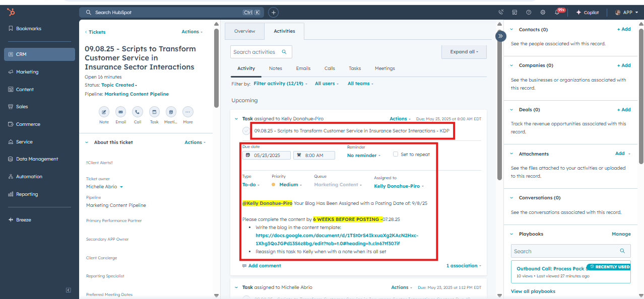The height and width of the screenshot is (299, 644).
Task: Collapse the left navigation menu
Action: point(69,290)
